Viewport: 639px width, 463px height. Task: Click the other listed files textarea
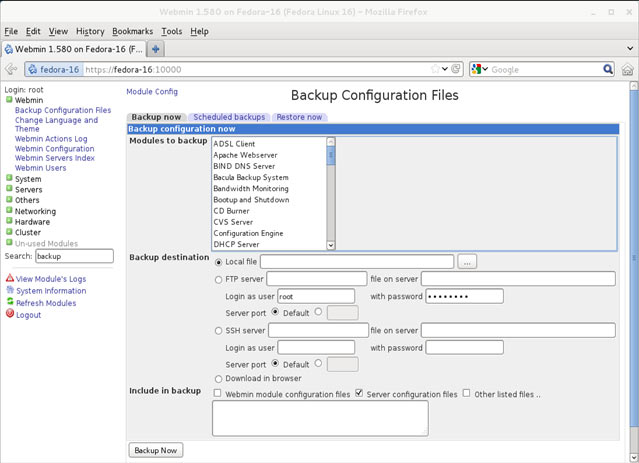320,419
